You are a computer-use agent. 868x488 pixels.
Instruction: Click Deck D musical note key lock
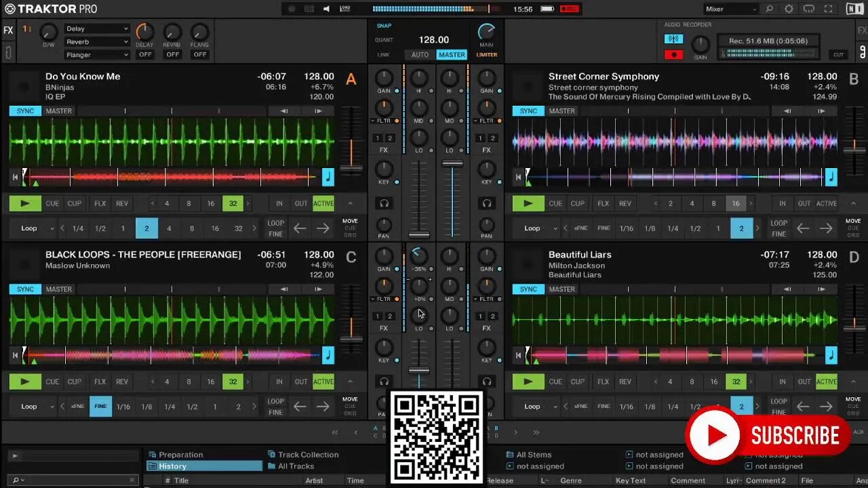(831, 355)
